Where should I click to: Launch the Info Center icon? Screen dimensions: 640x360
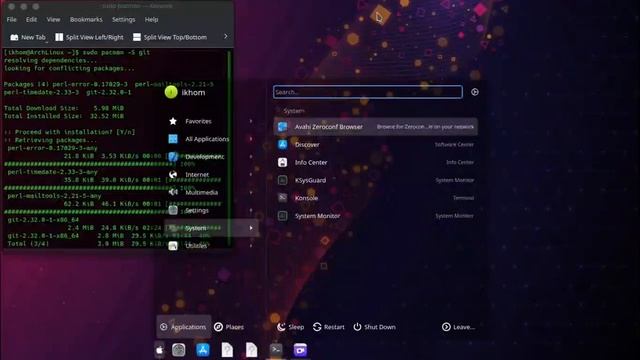coord(282,162)
